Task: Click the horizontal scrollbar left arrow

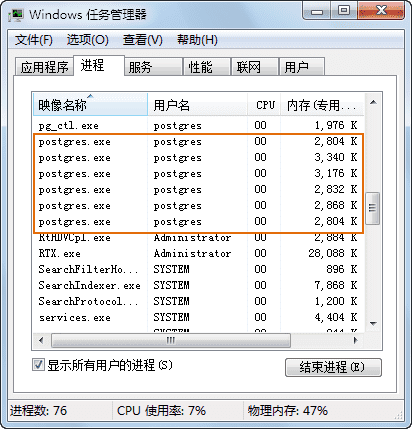Action: pyautogui.click(x=41, y=341)
